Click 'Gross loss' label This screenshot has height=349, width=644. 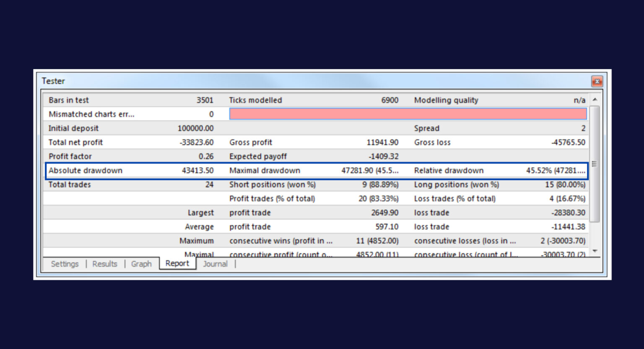[432, 143]
